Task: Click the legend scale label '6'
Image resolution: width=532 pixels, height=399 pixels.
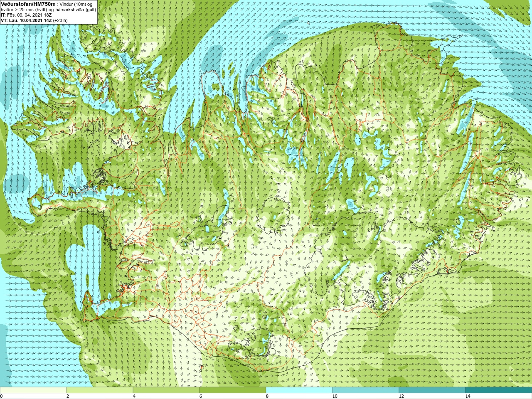Action: 201,396
